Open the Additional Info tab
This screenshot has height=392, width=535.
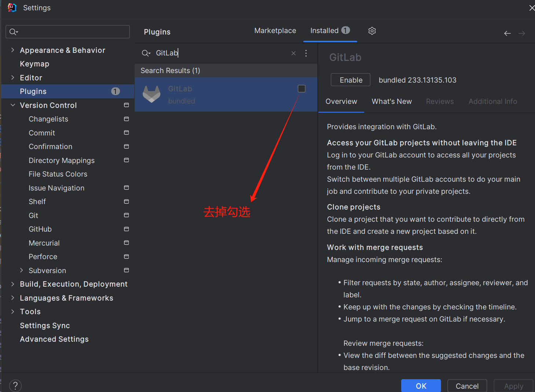[493, 102]
